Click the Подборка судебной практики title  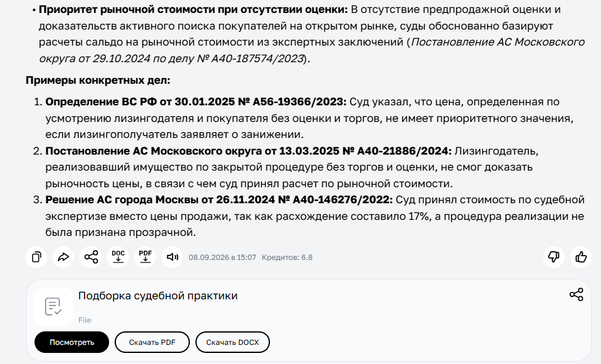pyautogui.click(x=158, y=296)
